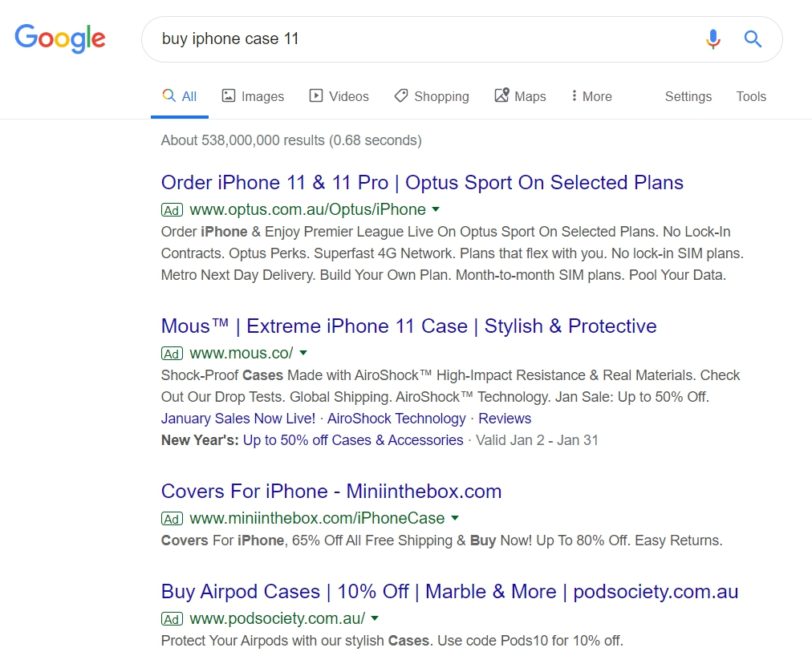Click the microphone voice search icon
The height and width of the screenshot is (672, 812).
point(713,38)
